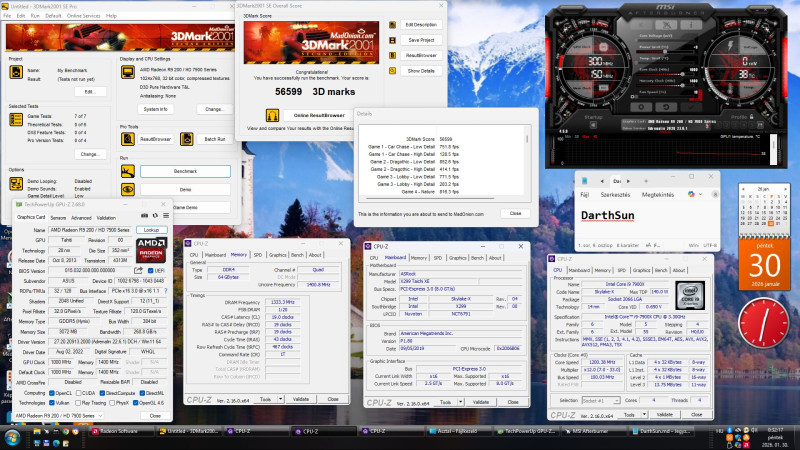
Task: Open the Socket #1 selection dropdown in CPU-Z
Action: coord(601,401)
